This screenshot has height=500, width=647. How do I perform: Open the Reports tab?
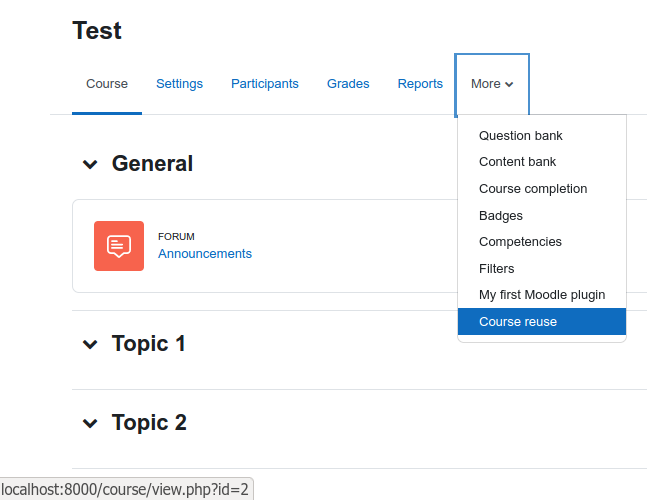tap(420, 84)
